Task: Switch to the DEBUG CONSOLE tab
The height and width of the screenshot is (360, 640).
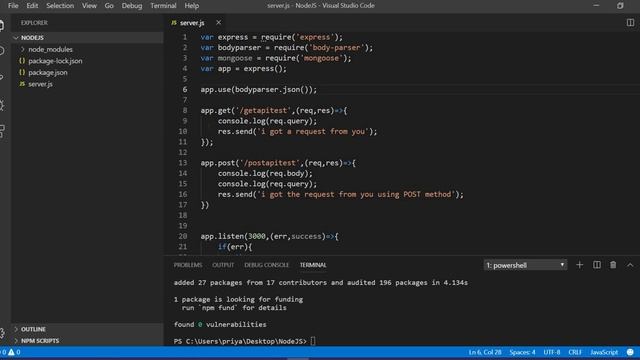Action: coord(267,265)
